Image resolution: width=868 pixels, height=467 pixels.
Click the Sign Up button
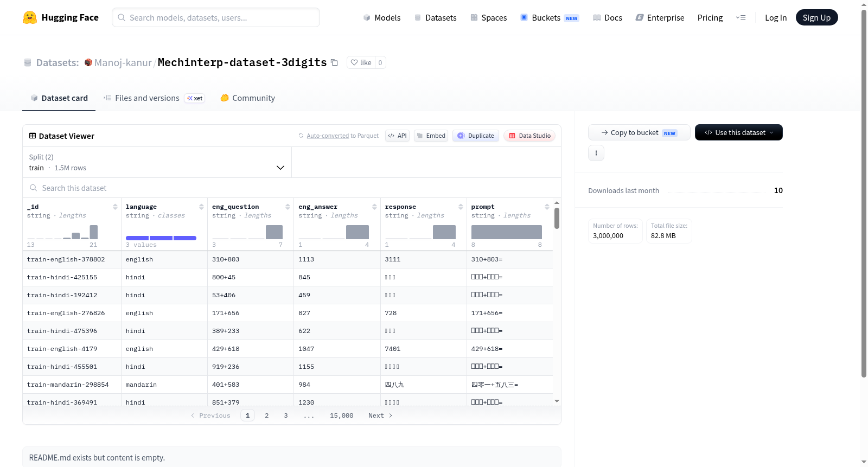(x=816, y=18)
